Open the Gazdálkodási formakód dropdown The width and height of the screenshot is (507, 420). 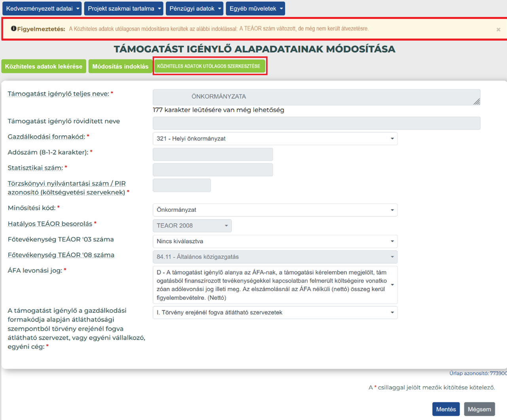275,139
